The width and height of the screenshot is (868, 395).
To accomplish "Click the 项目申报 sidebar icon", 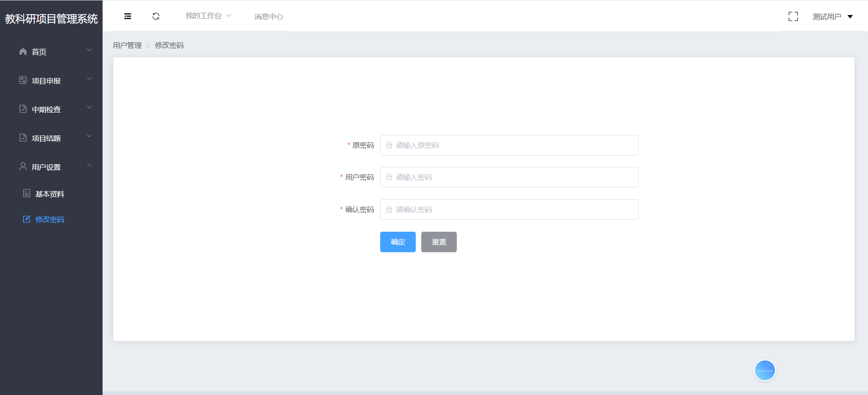I will [x=23, y=80].
